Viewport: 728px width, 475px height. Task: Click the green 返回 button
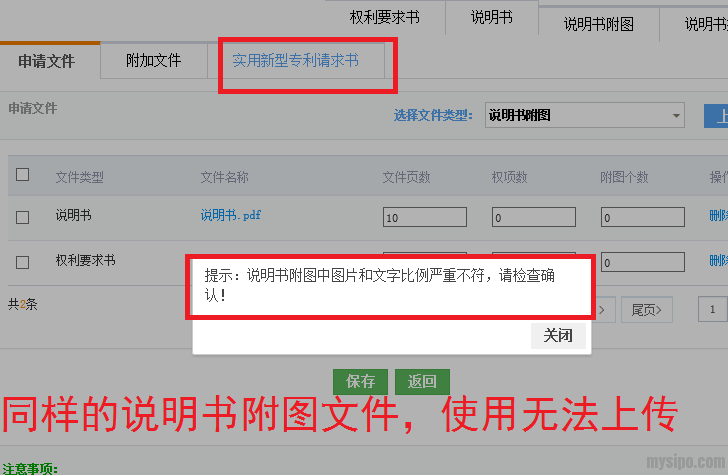coord(422,382)
